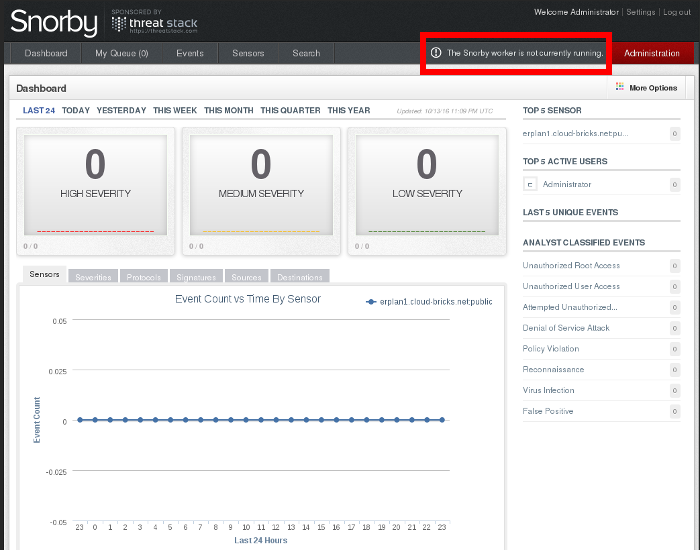Switch to the Destinations chart tab
Screen dimensions: 700x550
point(300,277)
